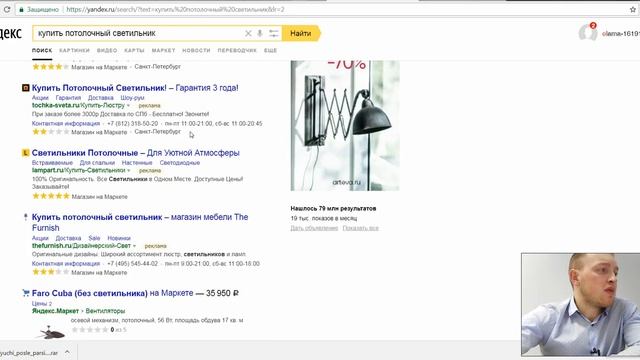The image size is (640, 360).
Task: Click Новинки sitelink under The Furnish result
Action: [x=119, y=238]
